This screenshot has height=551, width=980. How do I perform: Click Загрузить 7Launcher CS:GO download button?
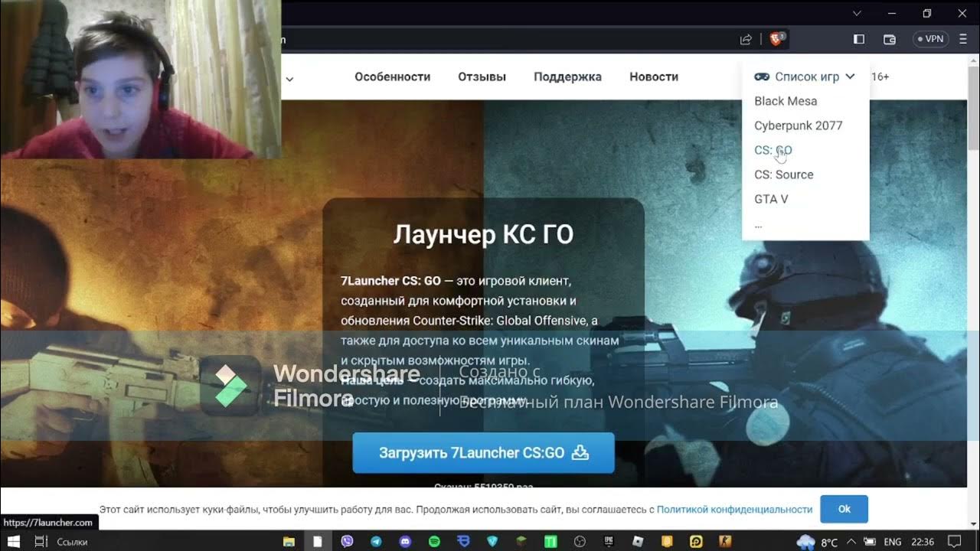click(483, 452)
